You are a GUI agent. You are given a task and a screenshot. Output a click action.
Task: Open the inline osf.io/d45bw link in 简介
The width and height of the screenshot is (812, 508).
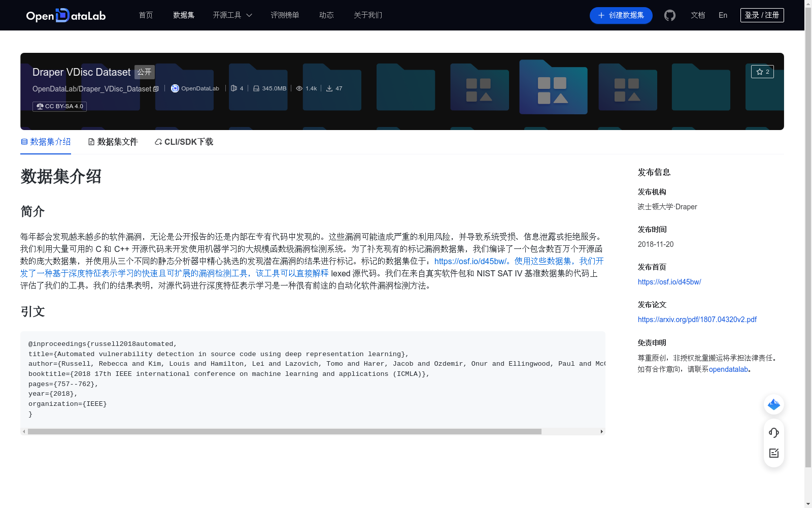(x=470, y=261)
